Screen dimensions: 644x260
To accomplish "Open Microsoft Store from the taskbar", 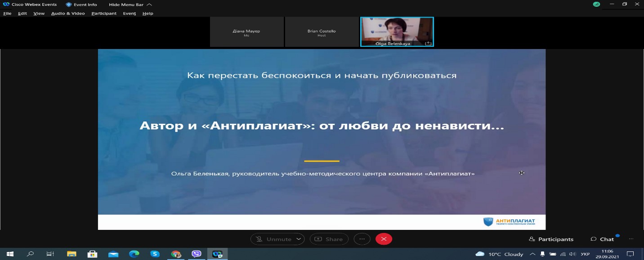I will [x=92, y=254].
